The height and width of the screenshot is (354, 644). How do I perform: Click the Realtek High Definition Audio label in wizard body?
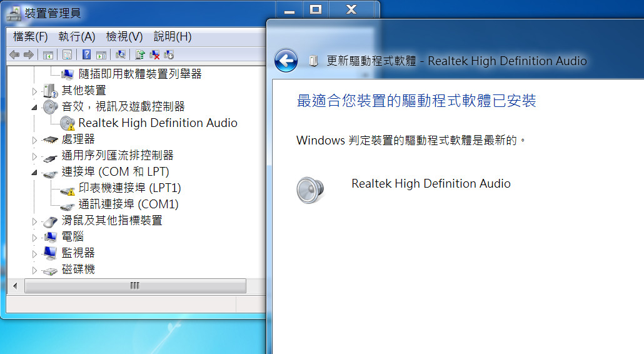pyautogui.click(x=431, y=184)
